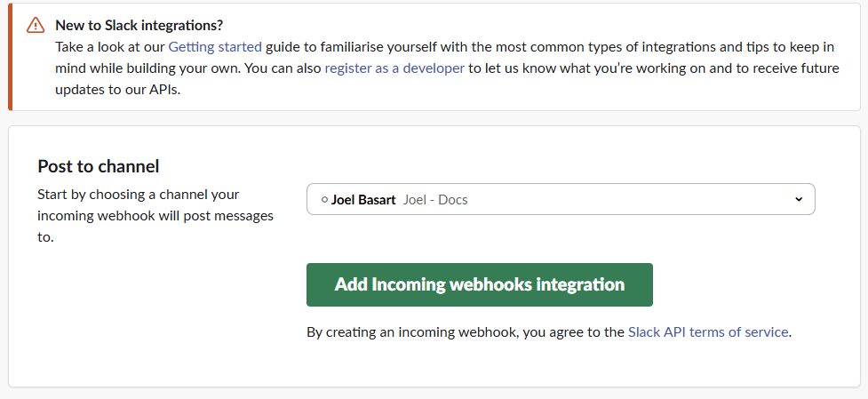Follow the register as a developer link
This screenshot has width=868, height=399.
coord(394,68)
